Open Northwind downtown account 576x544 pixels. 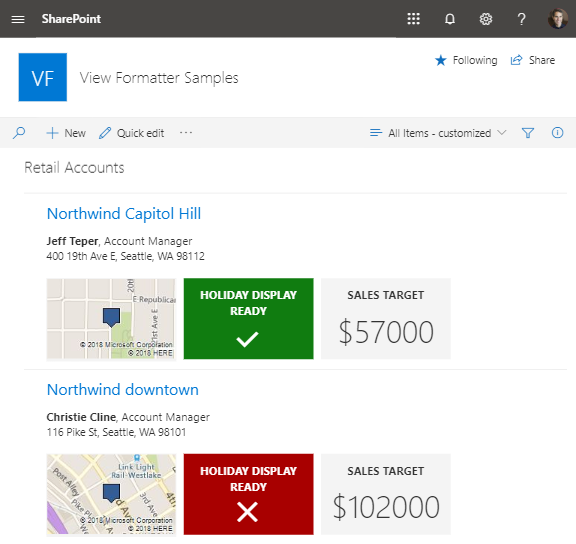(x=123, y=390)
